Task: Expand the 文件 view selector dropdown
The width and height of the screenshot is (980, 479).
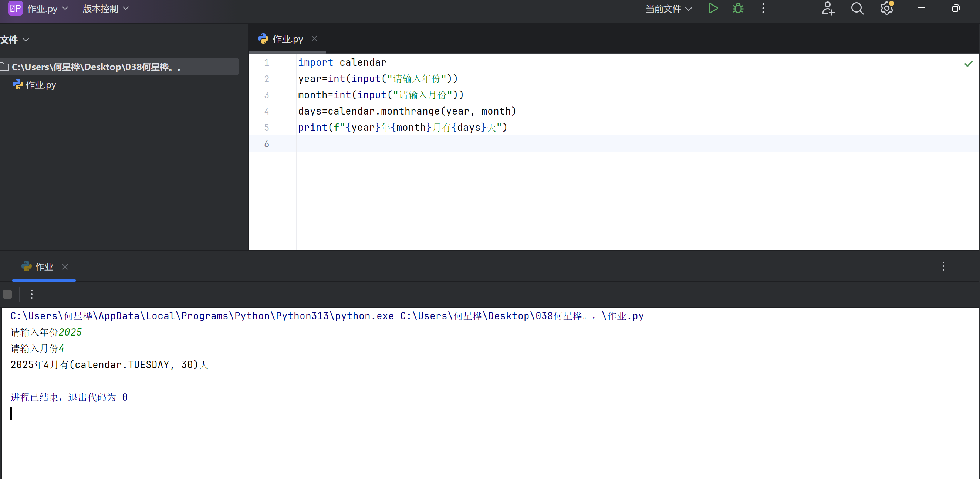Action: (14, 40)
